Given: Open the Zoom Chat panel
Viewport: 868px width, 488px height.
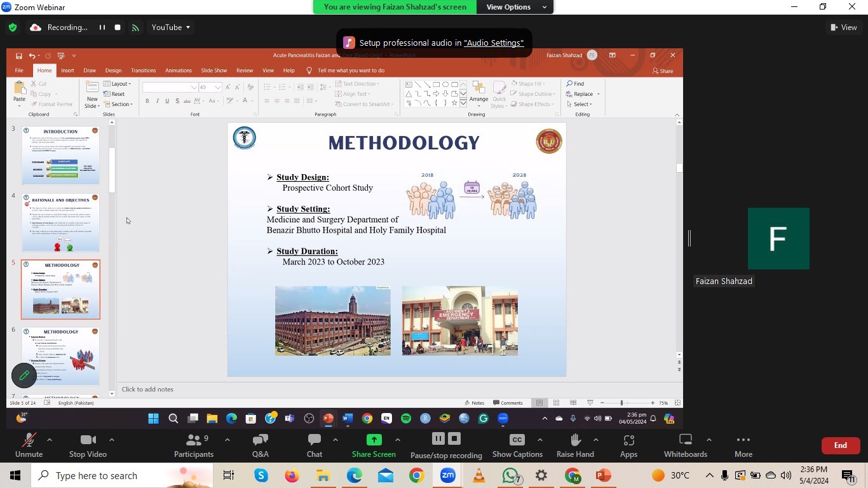Looking at the screenshot, I should coord(315,445).
